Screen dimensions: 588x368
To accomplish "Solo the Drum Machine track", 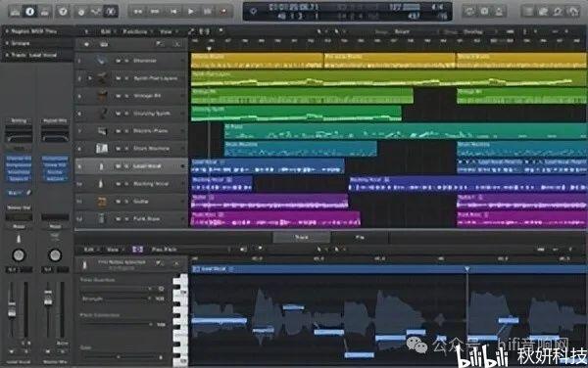I will click(126, 149).
